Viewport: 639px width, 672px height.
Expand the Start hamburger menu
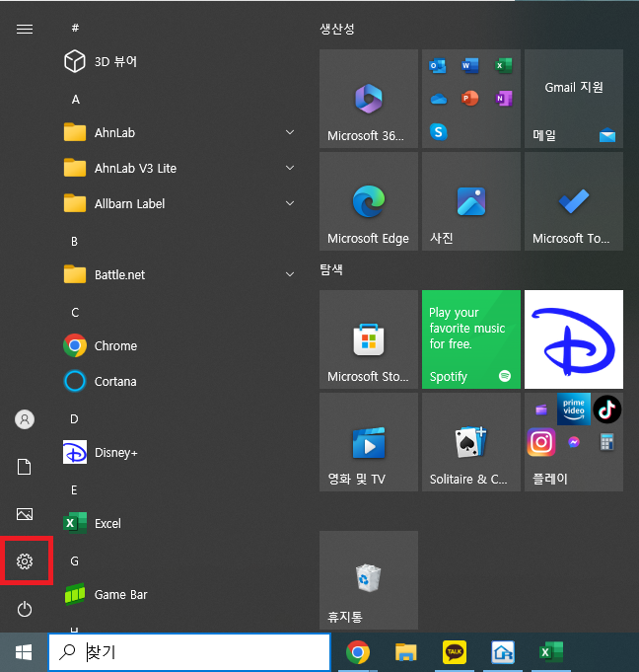[x=25, y=29]
